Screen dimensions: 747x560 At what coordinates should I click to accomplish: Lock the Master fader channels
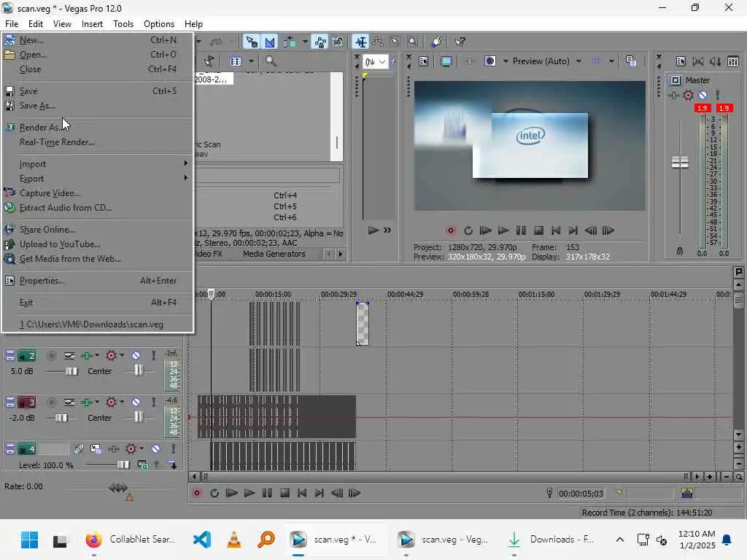[x=680, y=251]
